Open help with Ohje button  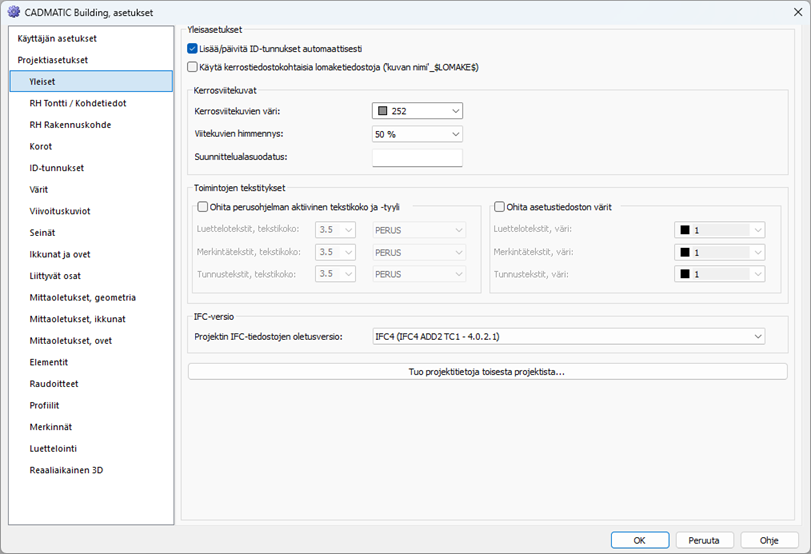coord(769,540)
